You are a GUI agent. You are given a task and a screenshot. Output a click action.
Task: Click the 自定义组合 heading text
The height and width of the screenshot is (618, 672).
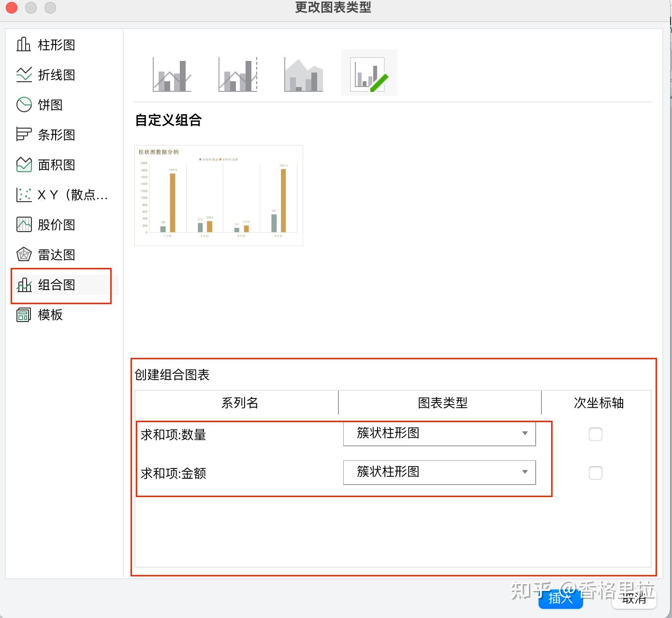168,120
